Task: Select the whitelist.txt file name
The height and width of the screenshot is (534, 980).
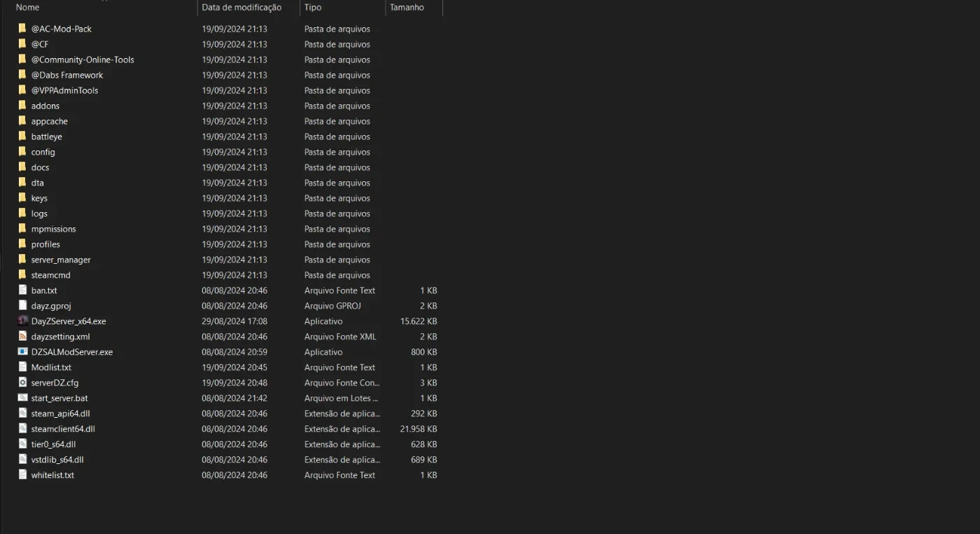Action: click(x=52, y=475)
